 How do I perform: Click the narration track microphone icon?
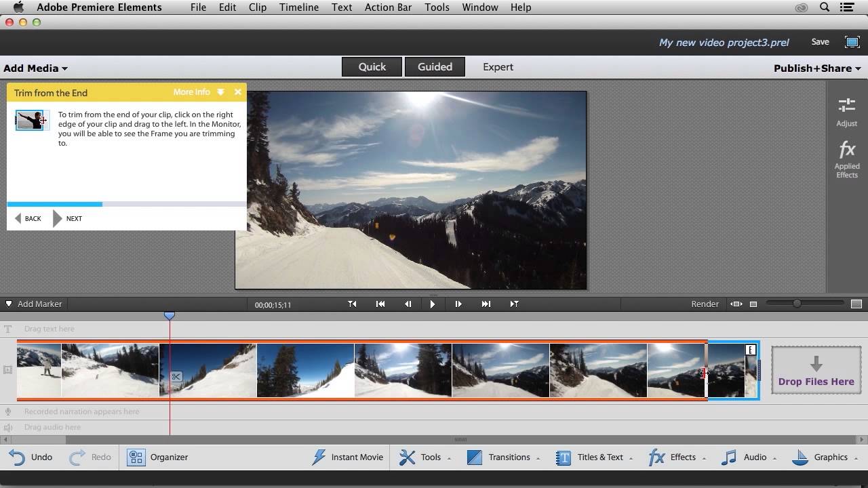pyautogui.click(x=8, y=411)
